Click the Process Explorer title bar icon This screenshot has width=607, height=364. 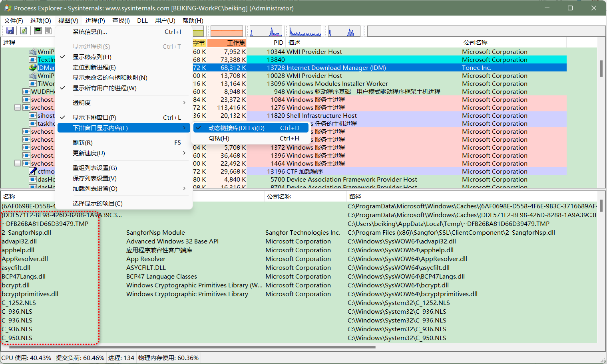8,8
